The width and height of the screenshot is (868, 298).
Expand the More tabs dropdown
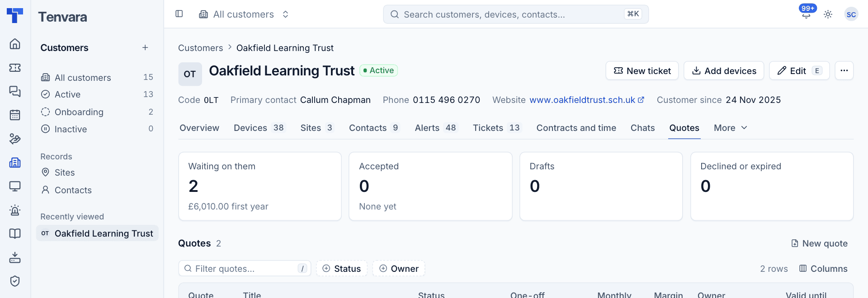click(731, 128)
